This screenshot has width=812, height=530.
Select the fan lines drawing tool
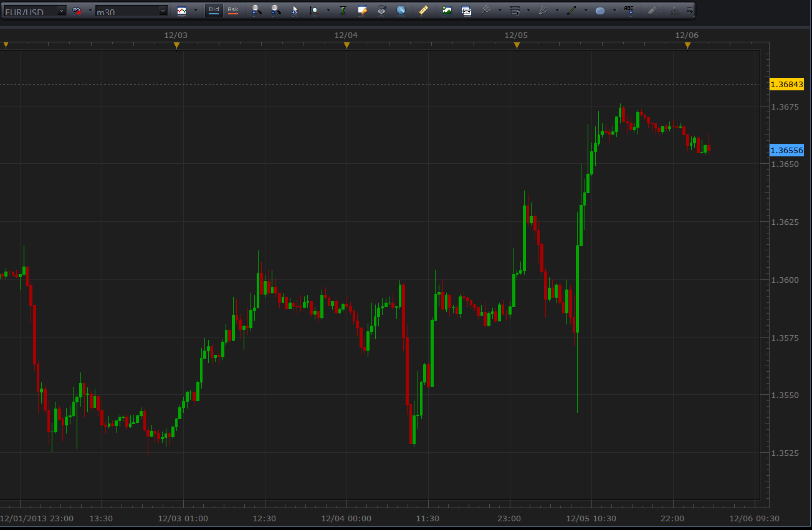(543, 10)
